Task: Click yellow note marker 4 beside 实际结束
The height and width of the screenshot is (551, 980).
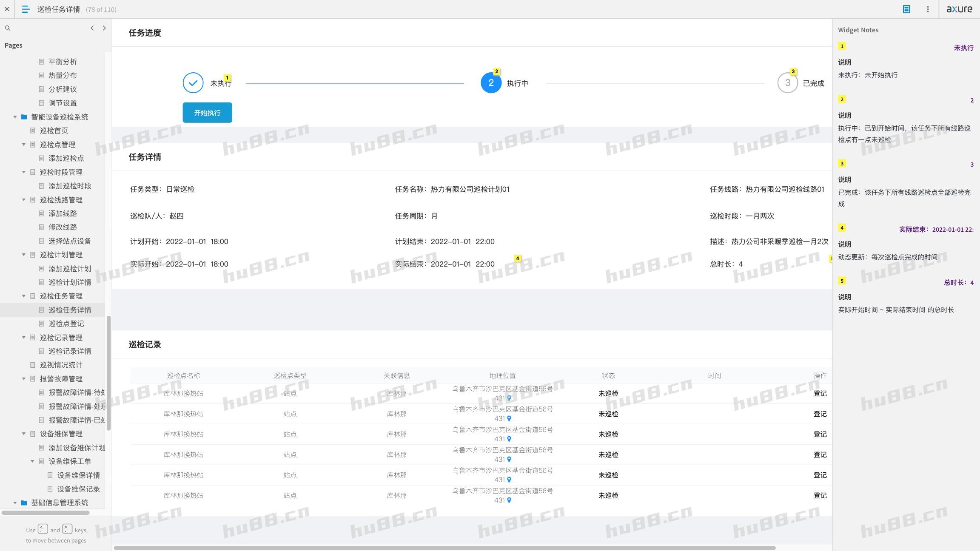Action: click(x=517, y=258)
